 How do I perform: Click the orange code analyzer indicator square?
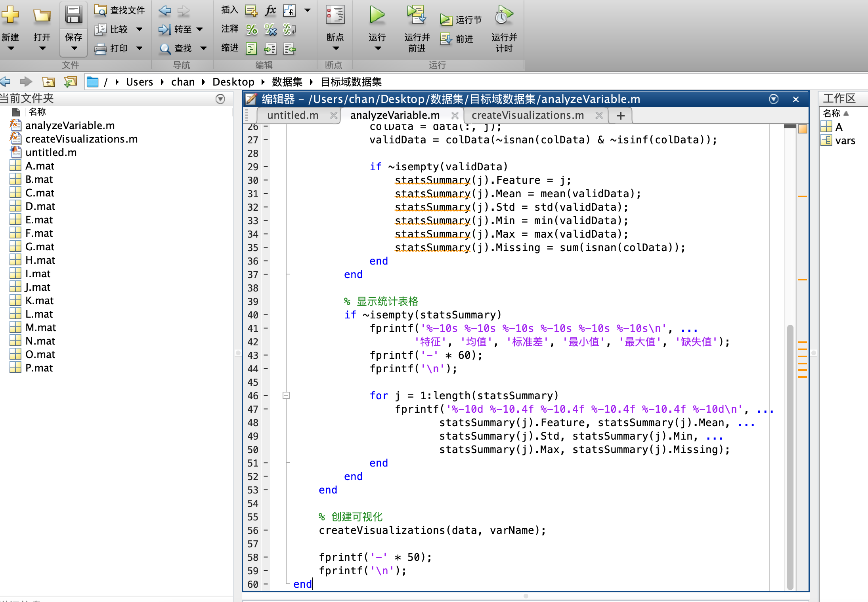pos(803,129)
